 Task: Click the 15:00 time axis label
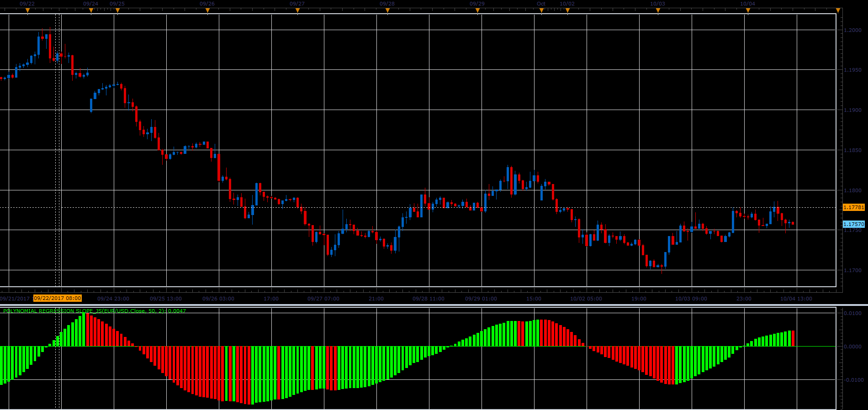point(534,299)
